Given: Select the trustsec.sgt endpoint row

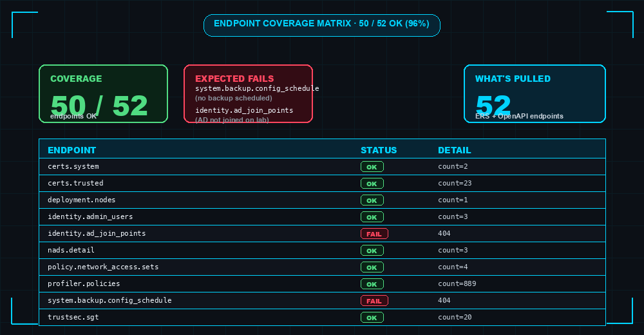Looking at the screenshot, I should point(323,318).
